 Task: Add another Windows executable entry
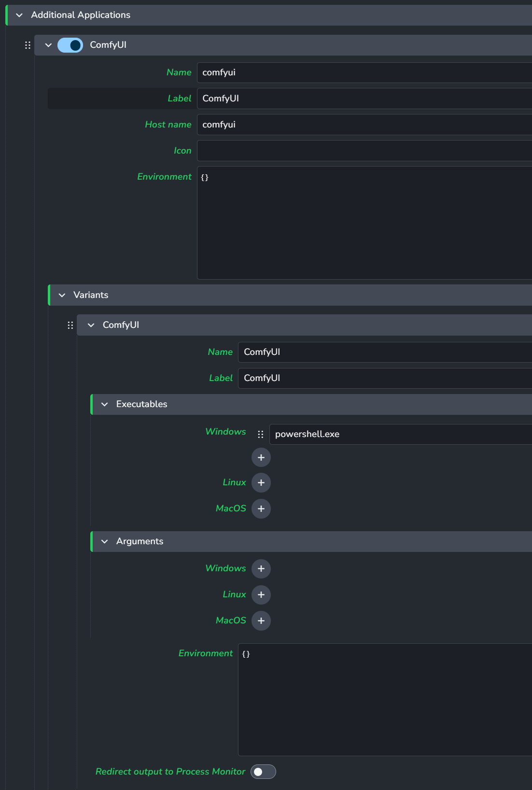tap(261, 457)
